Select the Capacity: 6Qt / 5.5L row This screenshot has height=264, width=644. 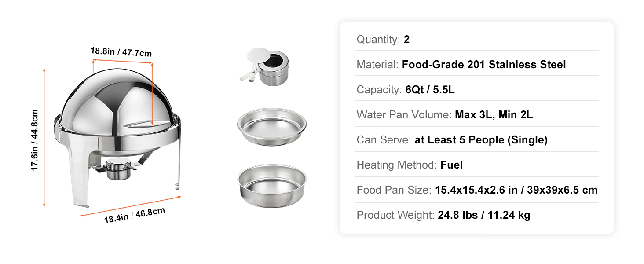point(477,90)
